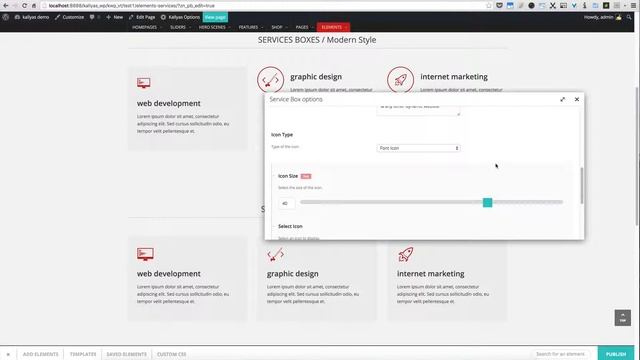This screenshot has width=640, height=360.
Task: Click in the browser address bar
Action: pyautogui.click(x=265, y=6)
